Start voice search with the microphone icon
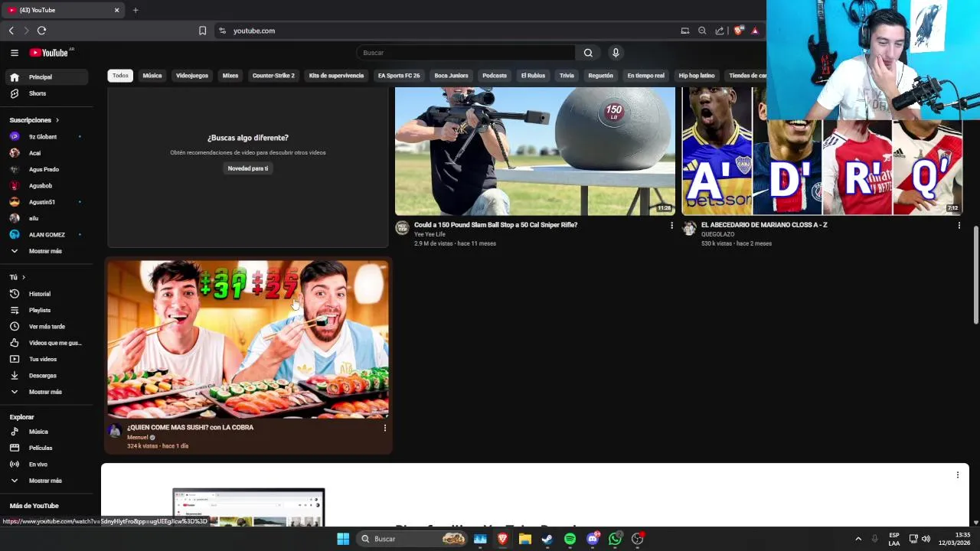Image resolution: width=980 pixels, height=551 pixels. pyautogui.click(x=616, y=53)
